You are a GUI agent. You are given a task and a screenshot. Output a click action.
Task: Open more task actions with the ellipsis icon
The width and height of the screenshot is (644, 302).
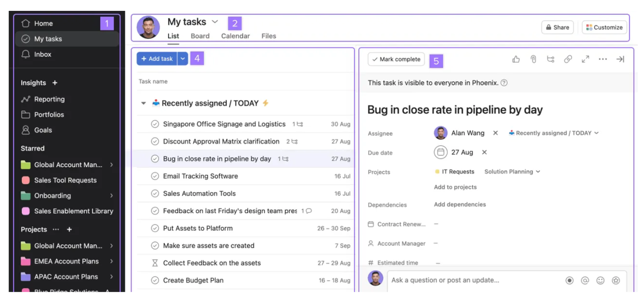point(603,59)
